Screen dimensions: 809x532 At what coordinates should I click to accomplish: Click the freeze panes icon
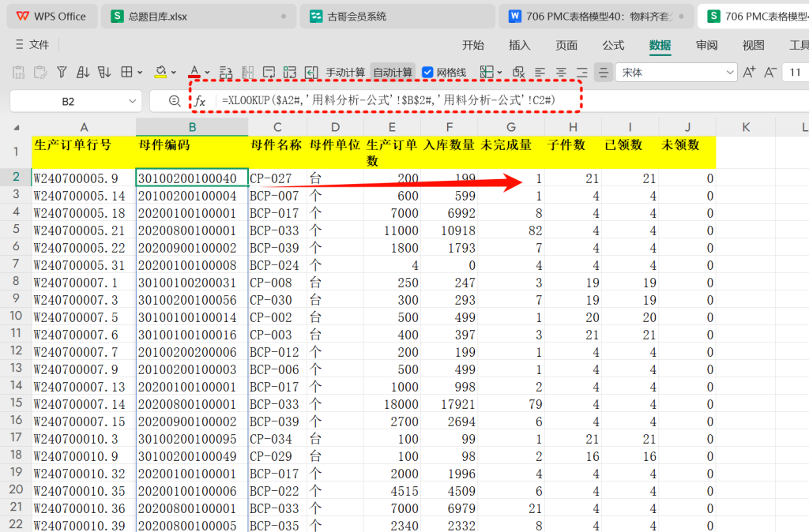487,72
